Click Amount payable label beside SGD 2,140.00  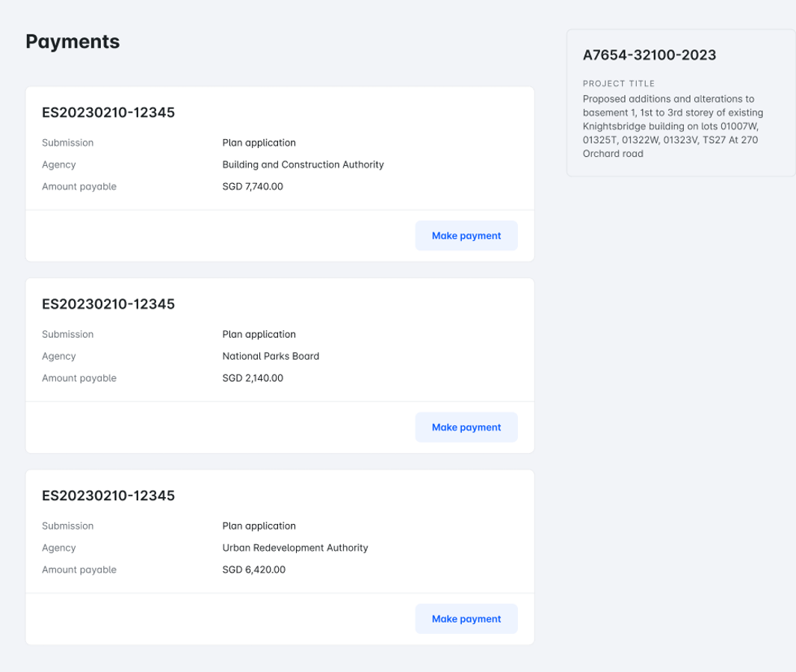79,378
